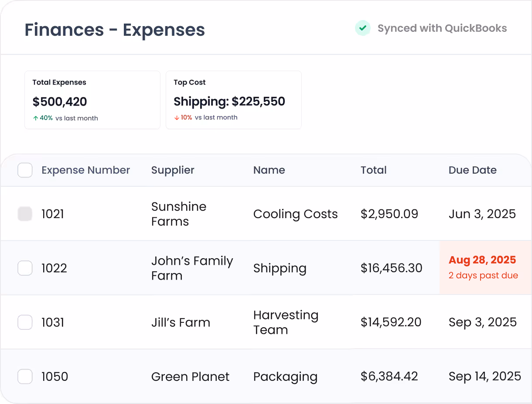The width and height of the screenshot is (532, 404).
Task: Enable the checkbox for expense 1050
Action: pyautogui.click(x=25, y=376)
